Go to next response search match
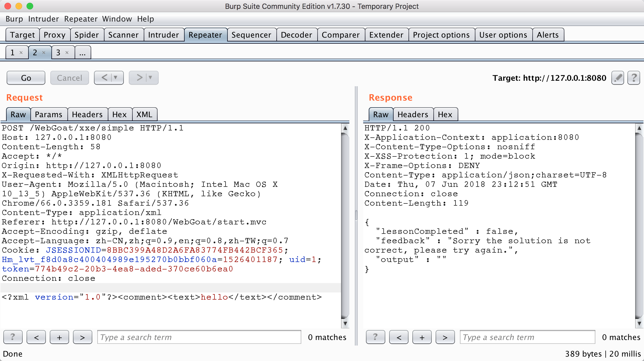Image resolution: width=644 pixels, height=361 pixels. (x=445, y=337)
